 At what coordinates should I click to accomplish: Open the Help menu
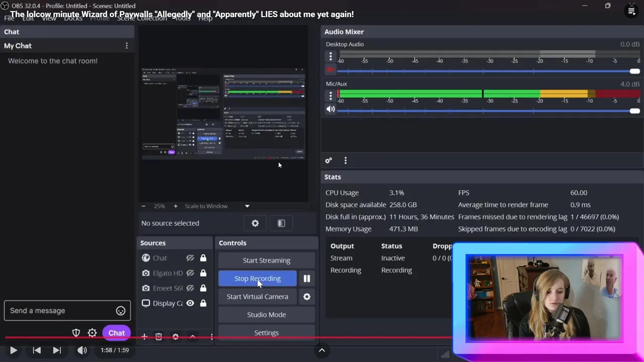click(x=205, y=18)
